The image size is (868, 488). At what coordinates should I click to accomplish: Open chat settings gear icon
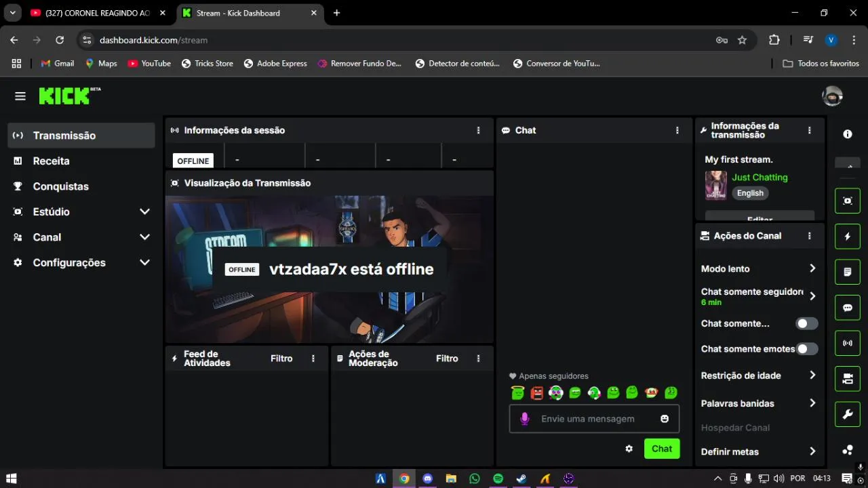pyautogui.click(x=629, y=449)
